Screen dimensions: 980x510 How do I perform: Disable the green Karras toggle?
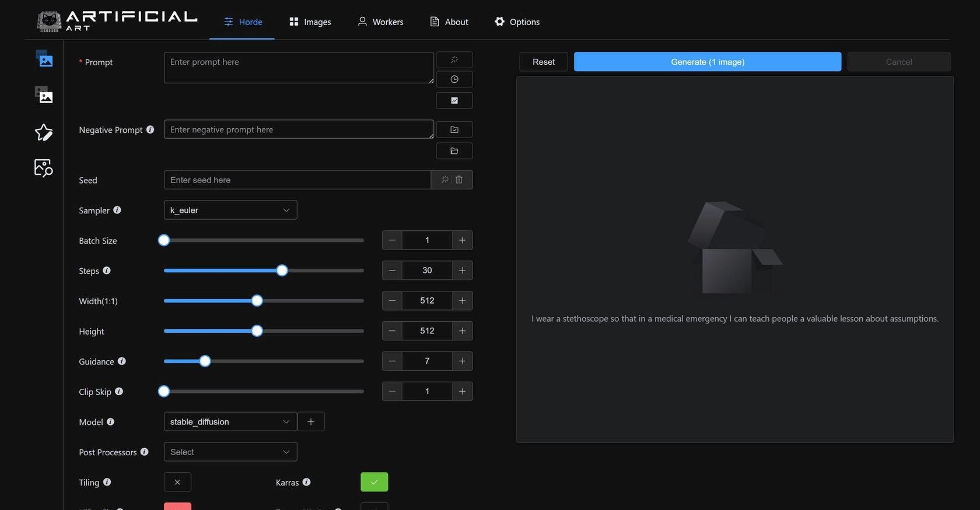(x=374, y=482)
